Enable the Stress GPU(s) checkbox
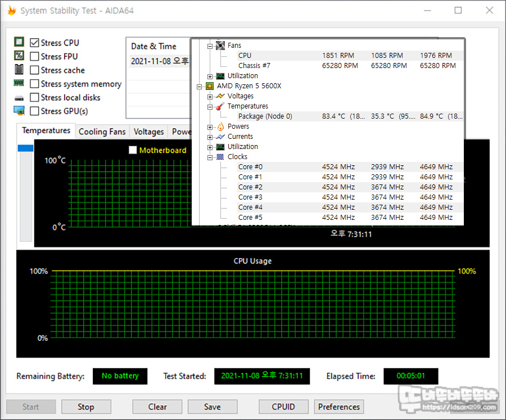The width and height of the screenshot is (506, 420). [x=34, y=111]
